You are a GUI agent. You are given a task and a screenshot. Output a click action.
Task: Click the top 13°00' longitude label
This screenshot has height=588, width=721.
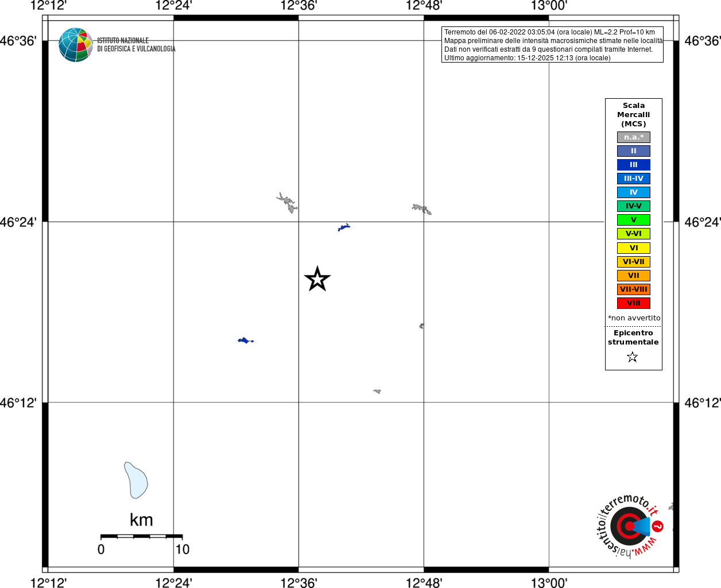(x=549, y=6)
